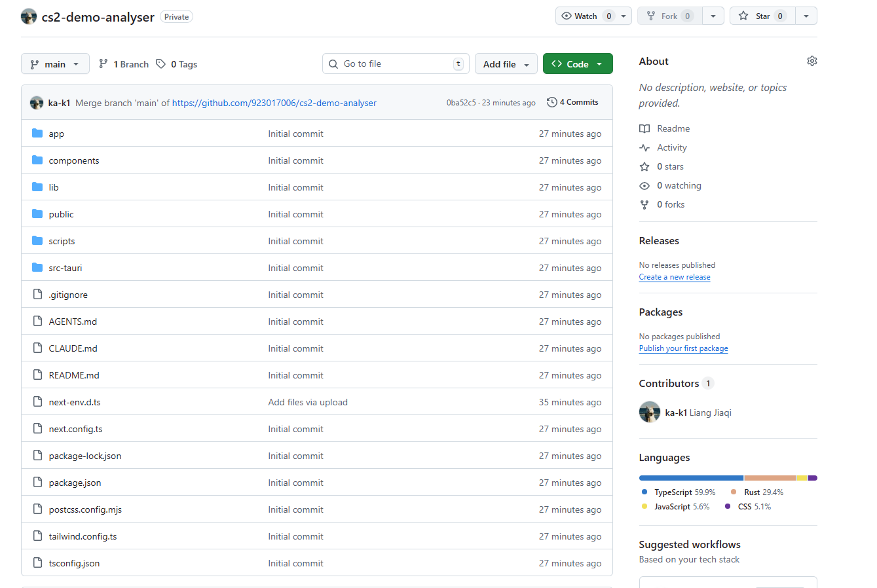
Task: Click the ka-k1 contributor avatar
Action: coord(649,413)
